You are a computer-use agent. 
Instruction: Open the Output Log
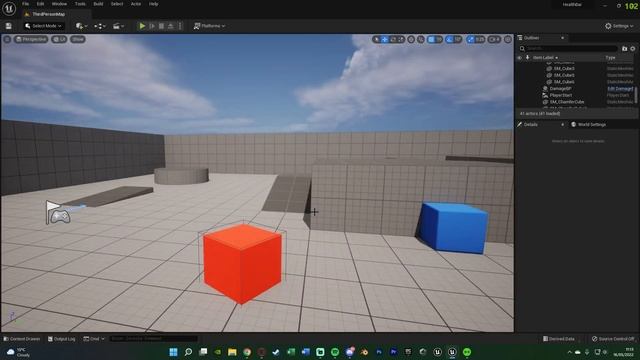coord(62,339)
